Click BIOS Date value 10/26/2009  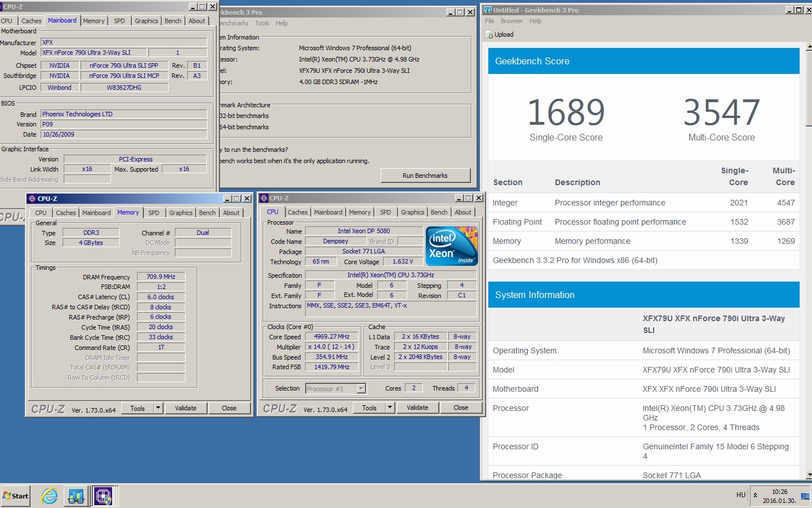coord(123,134)
